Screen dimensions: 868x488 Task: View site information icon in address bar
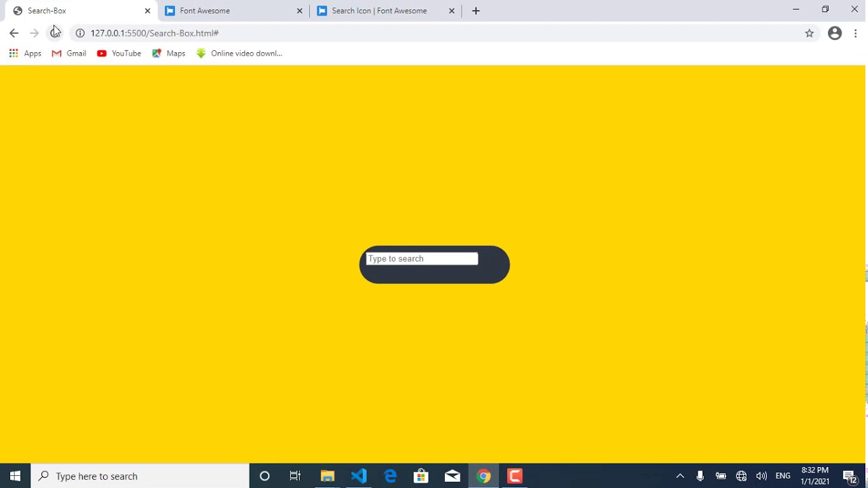(x=80, y=33)
